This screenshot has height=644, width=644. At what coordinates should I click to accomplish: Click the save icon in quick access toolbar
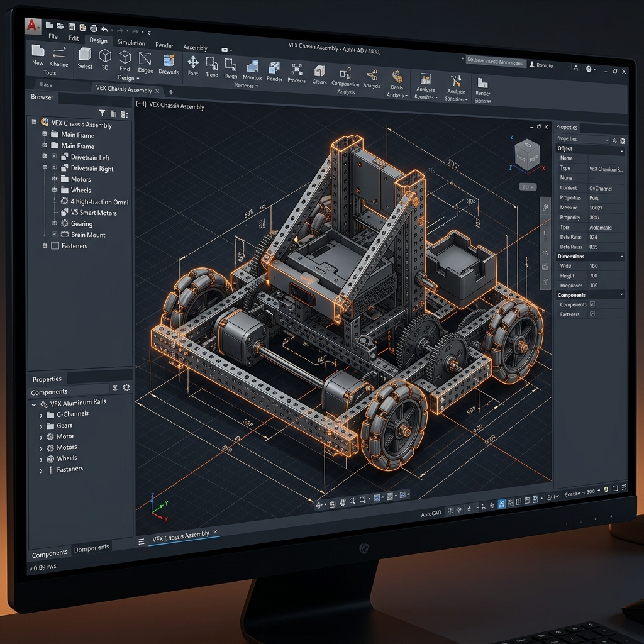[72, 27]
